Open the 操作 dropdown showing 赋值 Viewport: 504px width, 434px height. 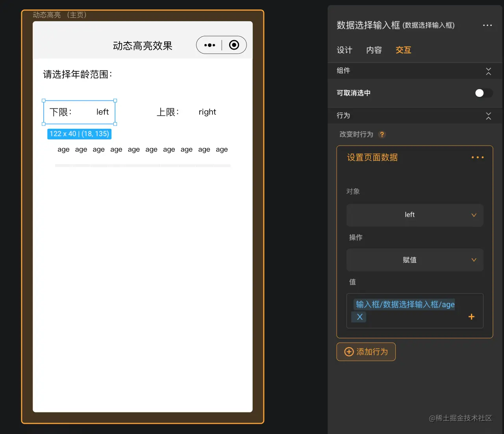[415, 260]
